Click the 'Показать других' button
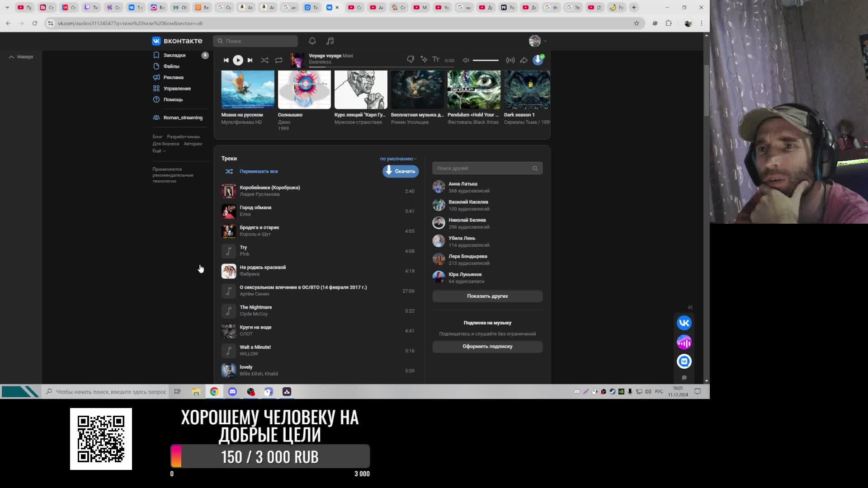The height and width of the screenshot is (488, 868). click(487, 296)
